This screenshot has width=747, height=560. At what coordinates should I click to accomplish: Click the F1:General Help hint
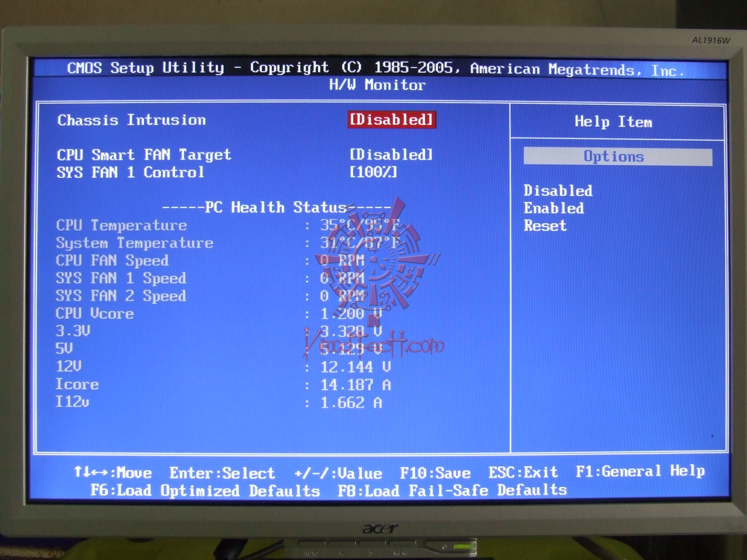point(640,471)
